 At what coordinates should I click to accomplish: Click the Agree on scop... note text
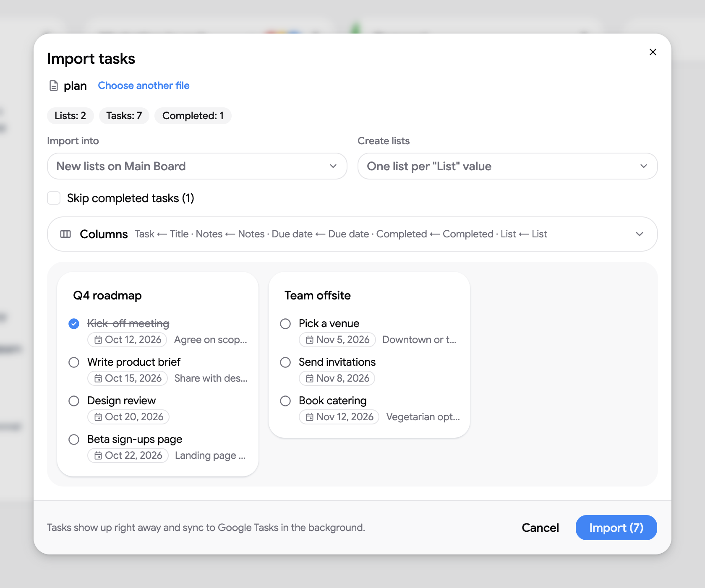pos(211,340)
